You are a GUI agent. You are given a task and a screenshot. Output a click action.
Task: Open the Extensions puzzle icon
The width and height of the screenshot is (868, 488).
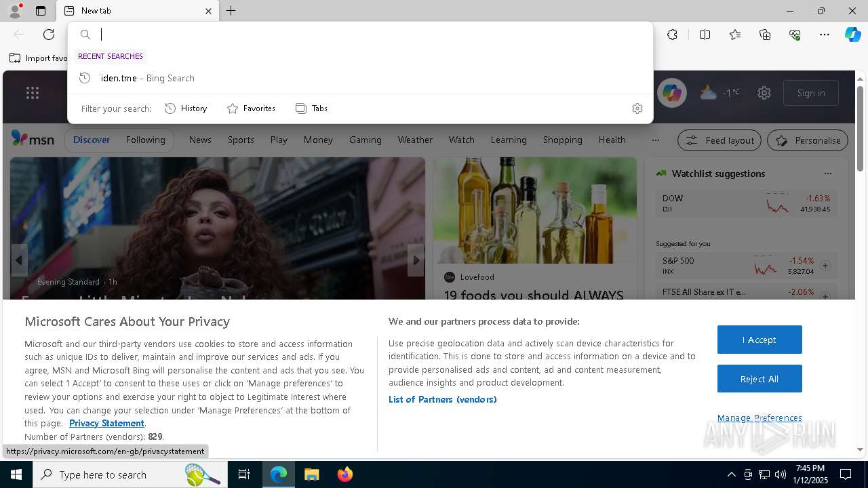pos(672,35)
